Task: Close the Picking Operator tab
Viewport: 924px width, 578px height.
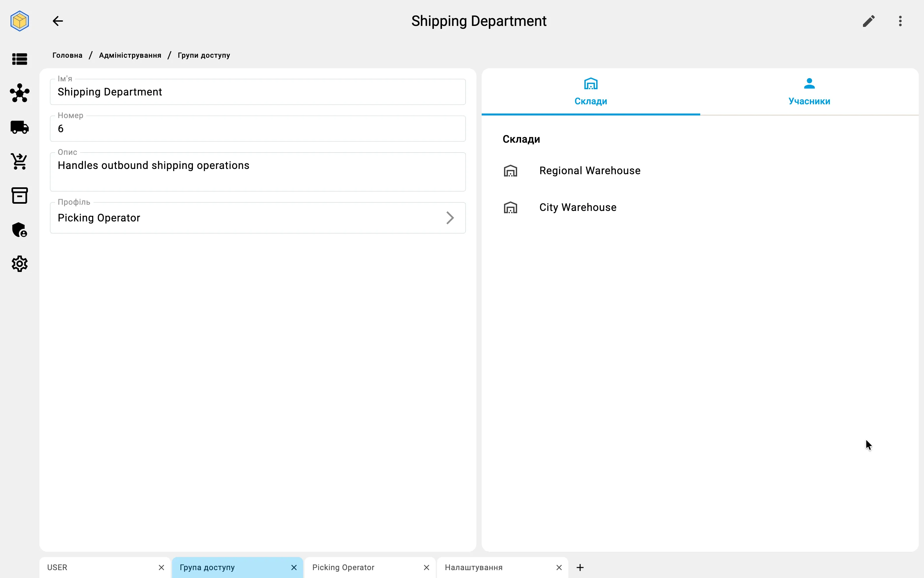Action: click(427, 568)
